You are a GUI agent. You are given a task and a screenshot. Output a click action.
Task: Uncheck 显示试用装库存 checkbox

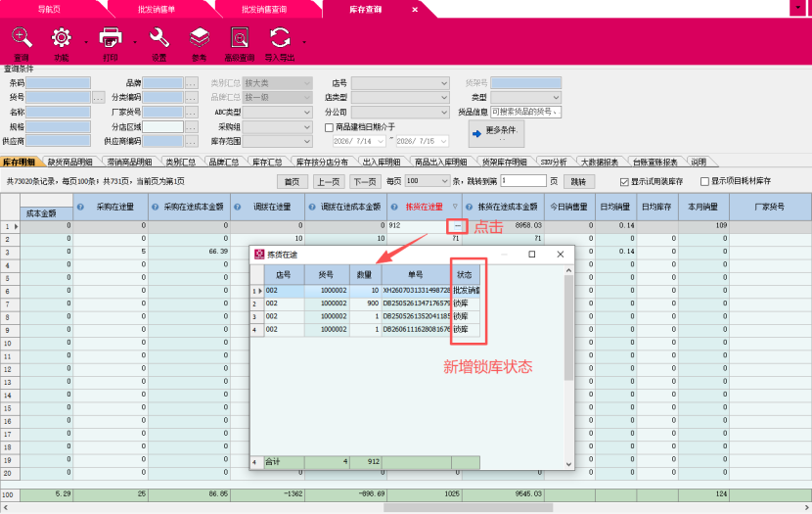(x=624, y=182)
